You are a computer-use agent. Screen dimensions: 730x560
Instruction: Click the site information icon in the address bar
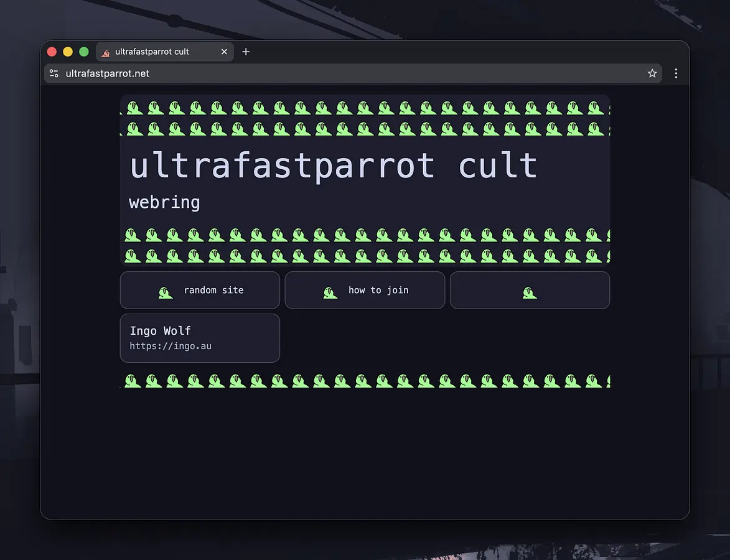pyautogui.click(x=53, y=73)
